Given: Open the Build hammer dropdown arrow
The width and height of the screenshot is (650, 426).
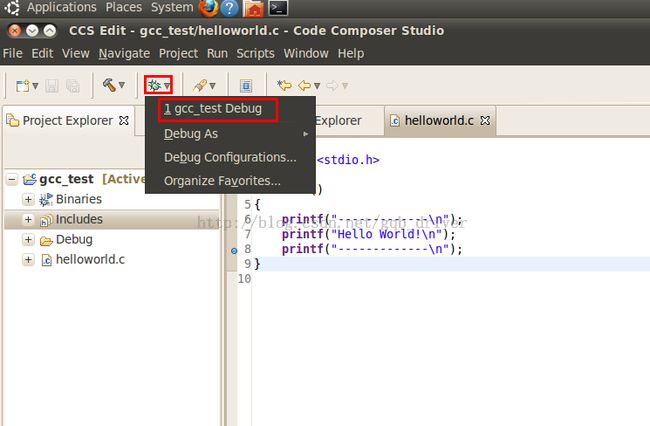Looking at the screenshot, I should pos(121,85).
